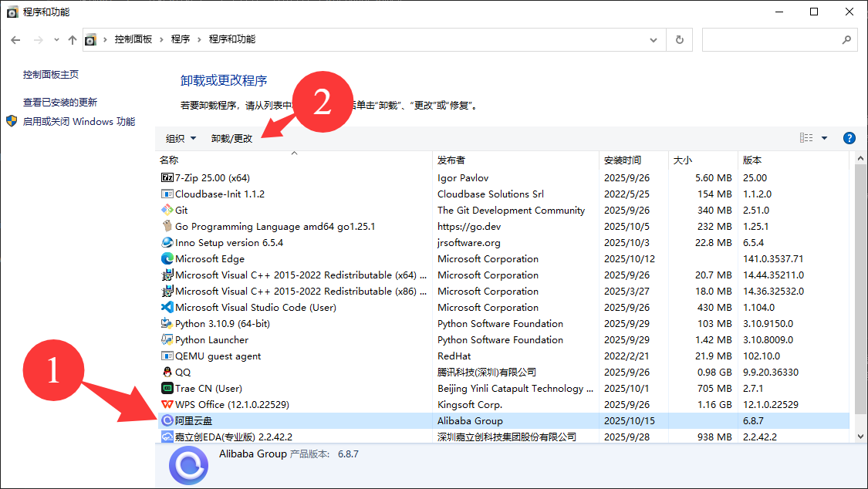
Task: Click 卸载/更改 in toolbar
Action: click(231, 139)
